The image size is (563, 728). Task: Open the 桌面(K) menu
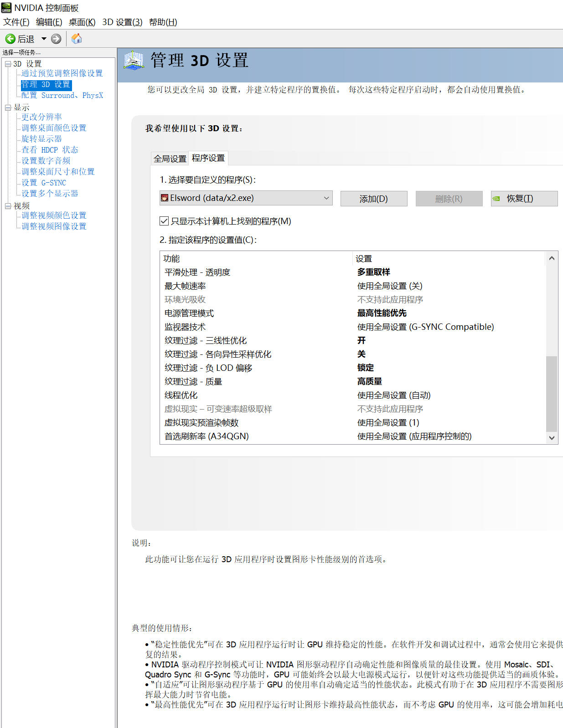[x=82, y=22]
